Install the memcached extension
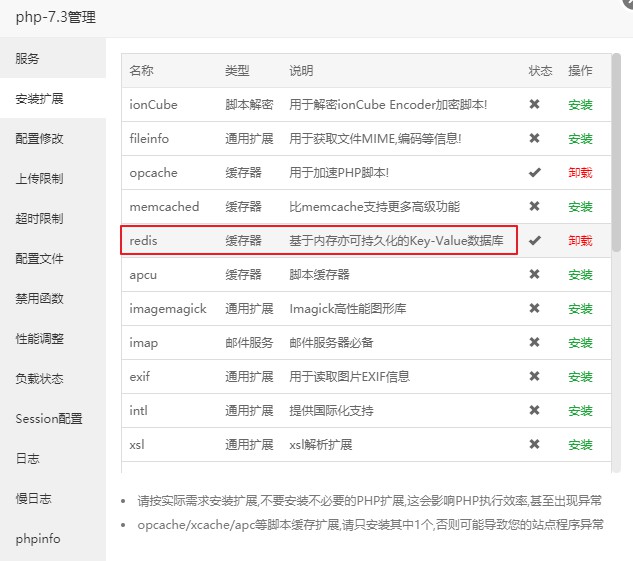This screenshot has width=633, height=561. (580, 207)
